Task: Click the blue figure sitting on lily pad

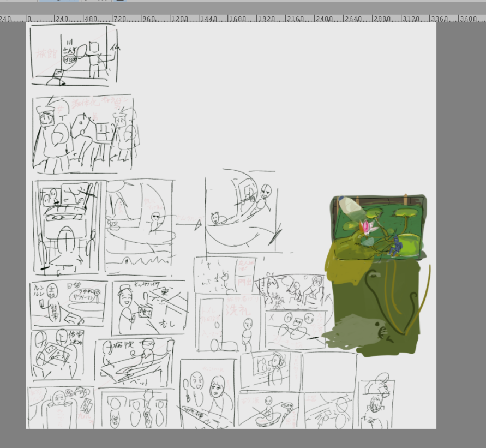Action: coord(395,247)
